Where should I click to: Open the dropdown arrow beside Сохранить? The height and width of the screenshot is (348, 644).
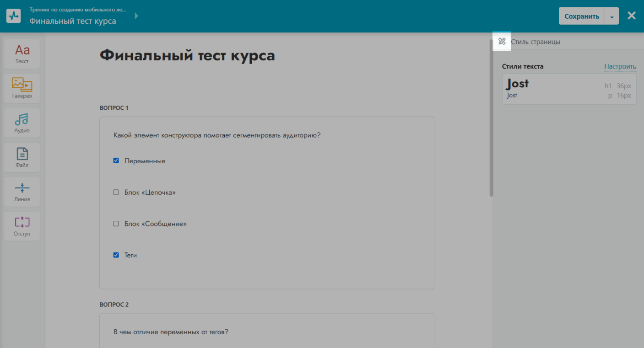612,16
